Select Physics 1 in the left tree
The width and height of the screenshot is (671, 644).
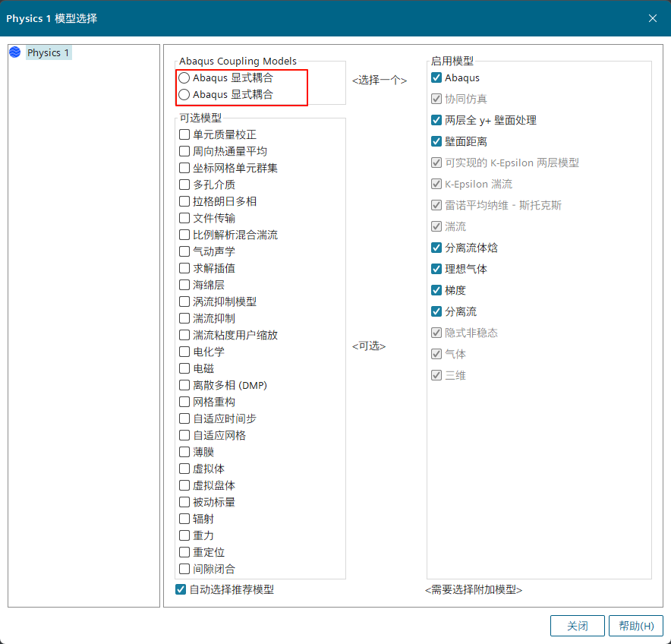pyautogui.click(x=48, y=53)
